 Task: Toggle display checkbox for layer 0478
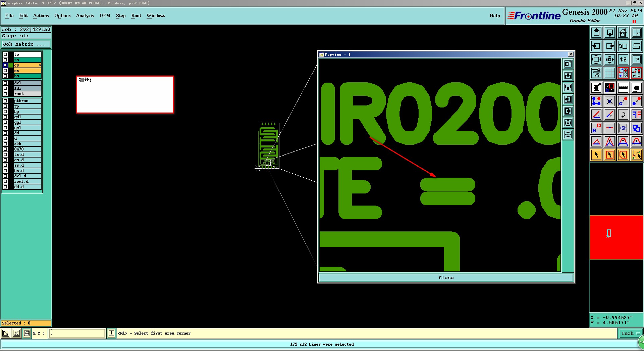pyautogui.click(x=5, y=149)
